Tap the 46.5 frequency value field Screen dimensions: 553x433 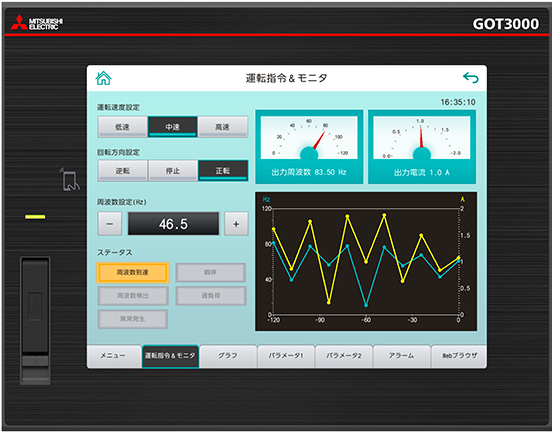(173, 224)
